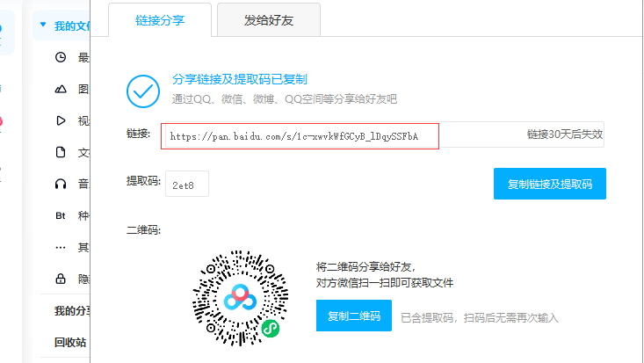This screenshot has height=363, width=644.
Task: Click the green mini-program badge on QR code
Action: point(271,328)
